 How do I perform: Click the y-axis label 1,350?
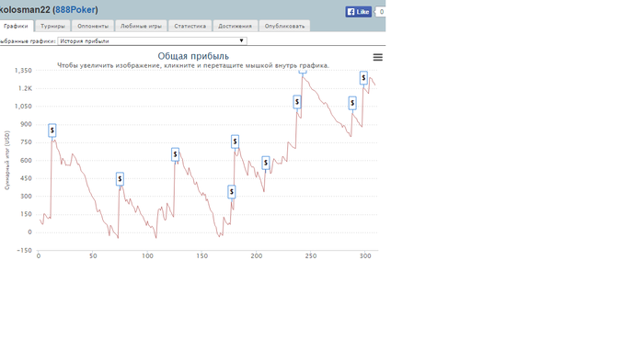pyautogui.click(x=23, y=71)
